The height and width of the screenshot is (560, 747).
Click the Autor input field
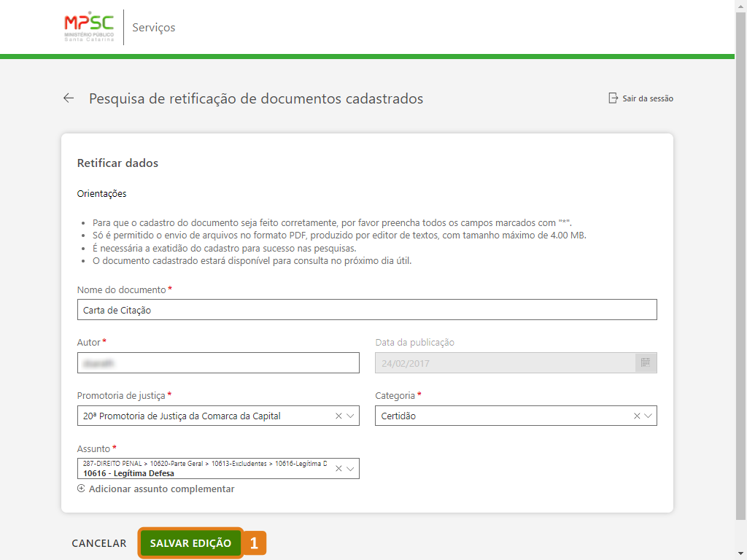coord(217,362)
